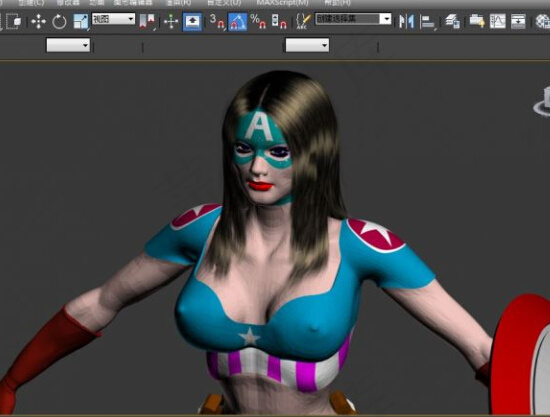The image size is (550, 417).
Task: Open the Schematic View
Action: (x=518, y=21)
